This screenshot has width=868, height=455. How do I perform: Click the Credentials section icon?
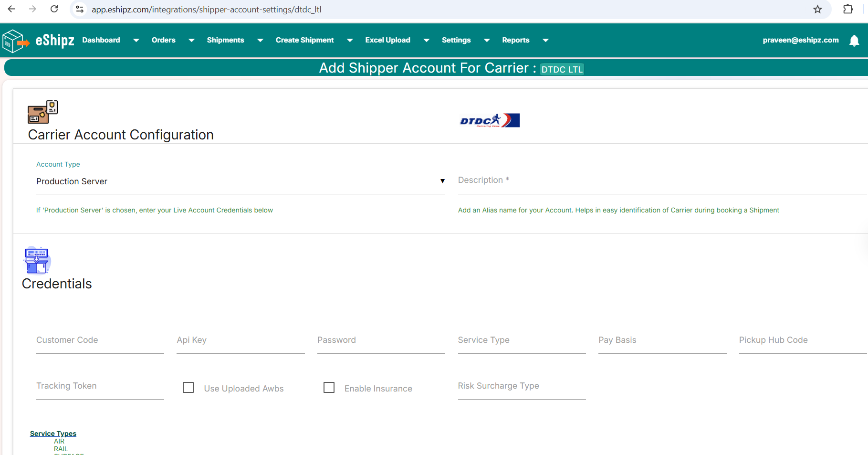click(37, 260)
